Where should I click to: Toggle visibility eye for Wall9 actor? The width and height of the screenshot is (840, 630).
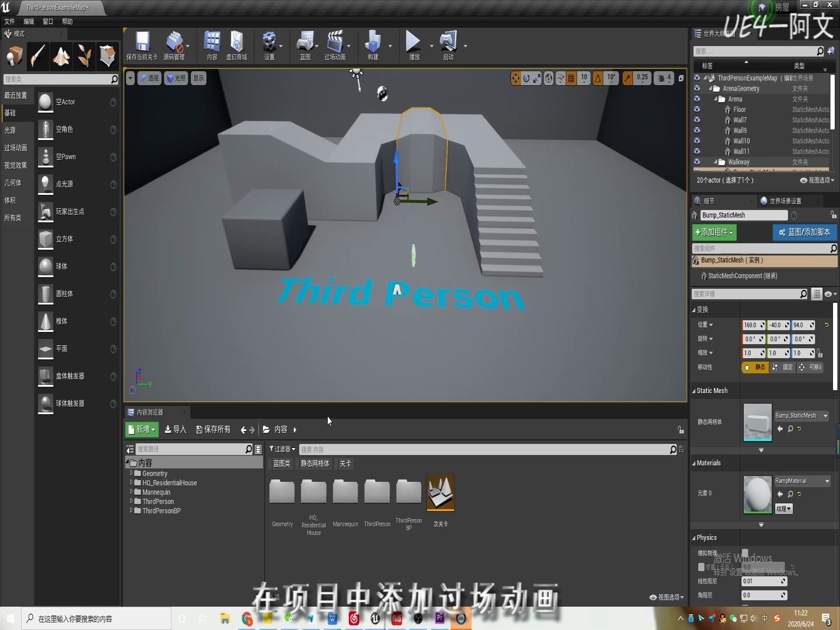(x=696, y=131)
